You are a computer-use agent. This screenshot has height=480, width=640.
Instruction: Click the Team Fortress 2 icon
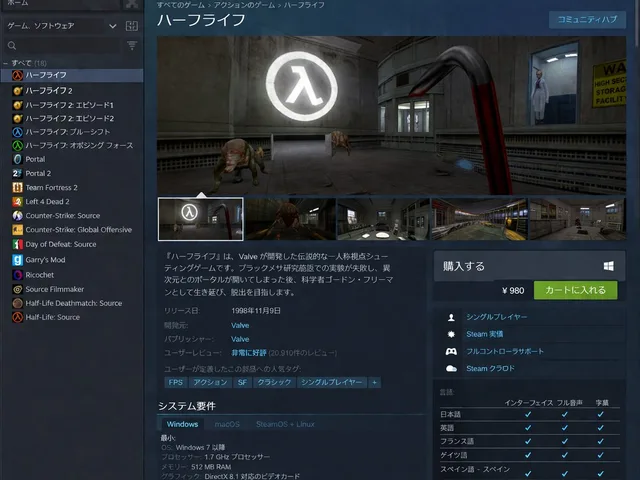[18, 188]
